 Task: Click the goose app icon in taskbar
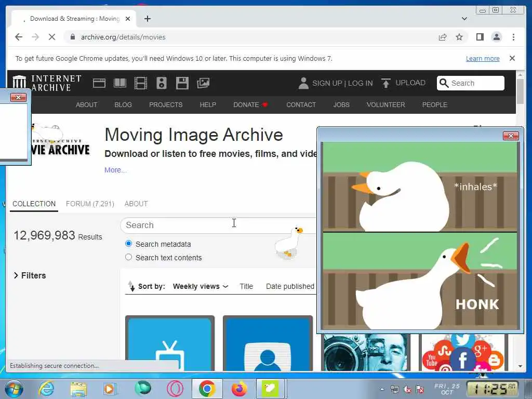270,389
